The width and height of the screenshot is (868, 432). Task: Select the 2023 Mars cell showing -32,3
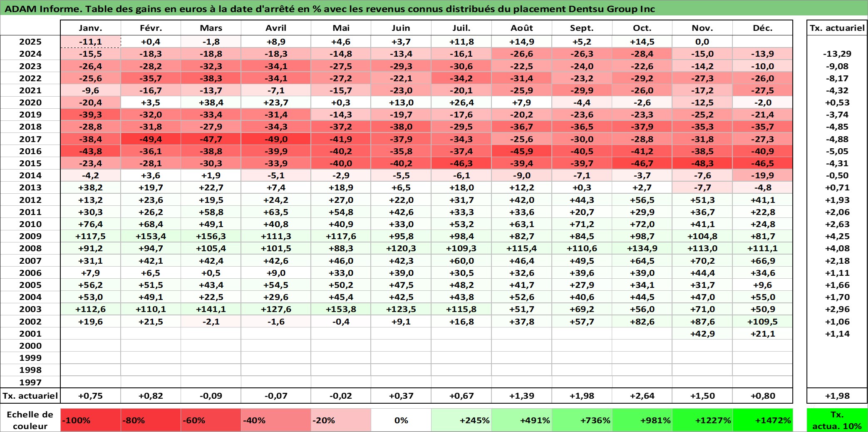tap(211, 66)
